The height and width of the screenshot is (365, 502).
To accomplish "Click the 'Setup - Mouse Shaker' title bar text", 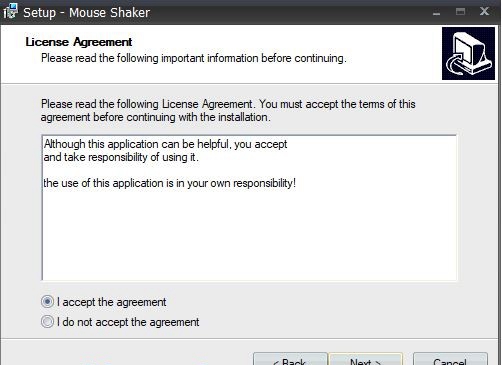I will coord(86,13).
